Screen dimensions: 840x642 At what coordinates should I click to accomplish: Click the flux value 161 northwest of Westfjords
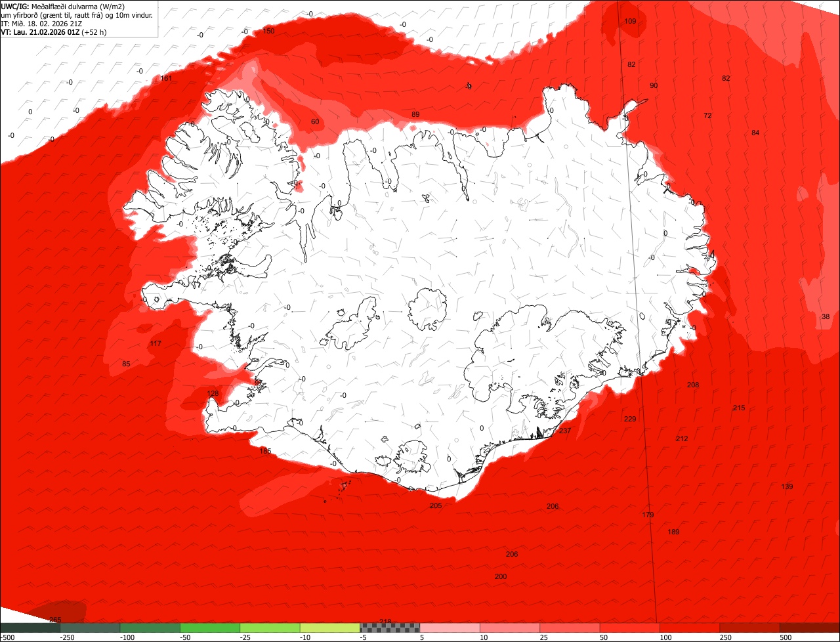pyautogui.click(x=166, y=78)
